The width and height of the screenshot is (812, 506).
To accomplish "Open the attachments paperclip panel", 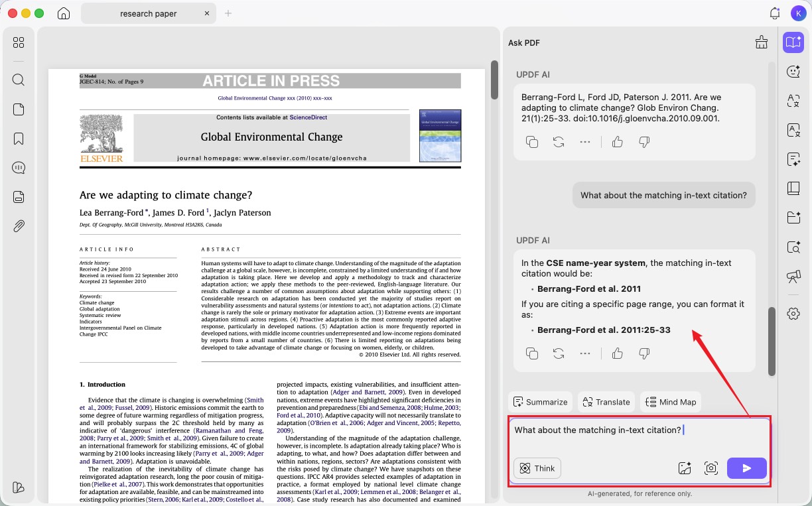I will point(19,226).
